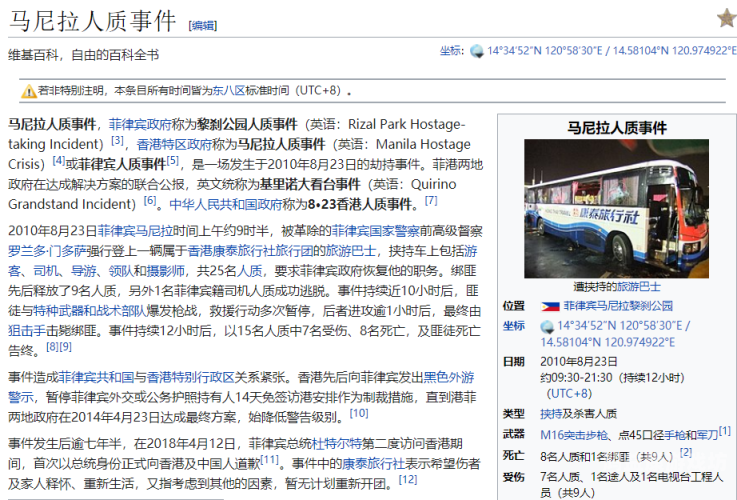Open the 菲律宾马尼拉 link in second paragraph
Viewport: 737px width, 500px height.
coord(135,231)
